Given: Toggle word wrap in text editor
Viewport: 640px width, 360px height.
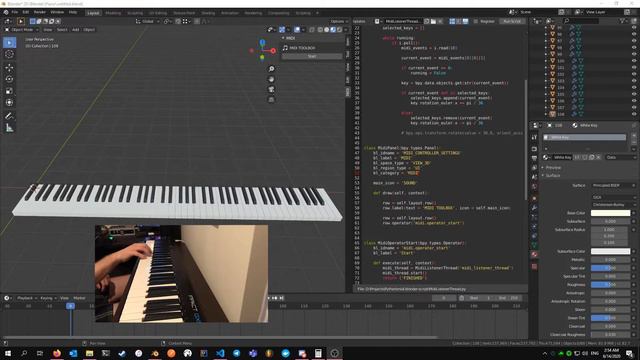Looking at the screenshot, I should tap(459, 21).
